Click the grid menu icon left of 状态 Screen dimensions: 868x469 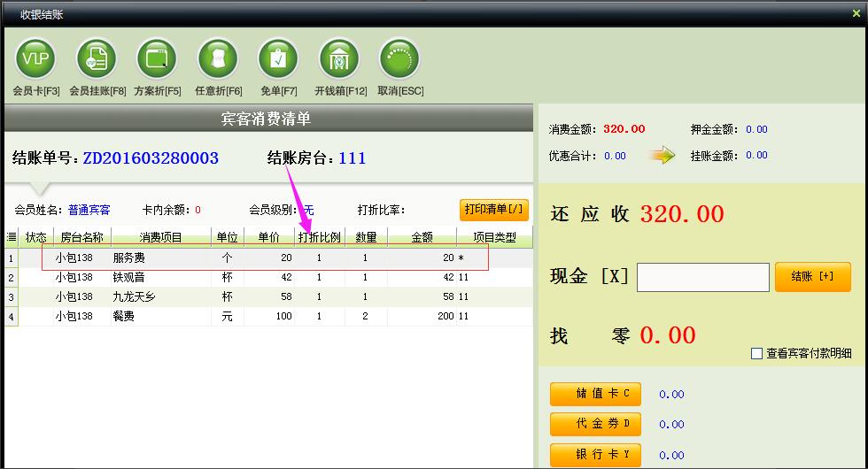click(x=11, y=237)
